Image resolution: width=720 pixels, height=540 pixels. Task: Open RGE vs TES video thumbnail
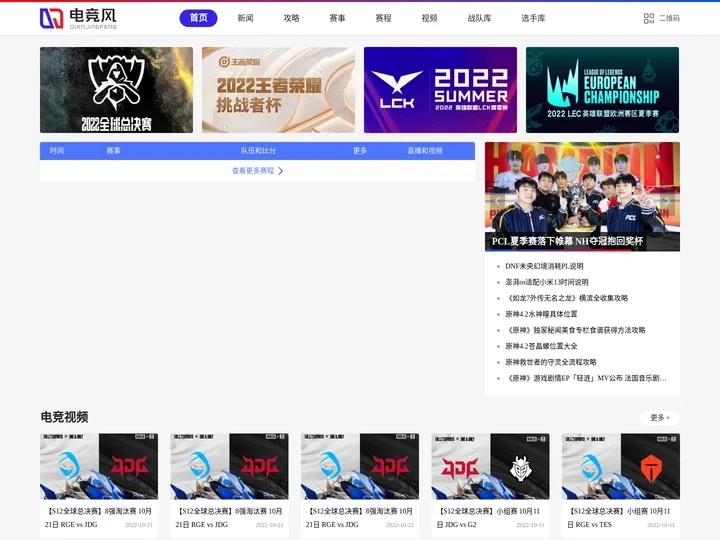coord(621,467)
